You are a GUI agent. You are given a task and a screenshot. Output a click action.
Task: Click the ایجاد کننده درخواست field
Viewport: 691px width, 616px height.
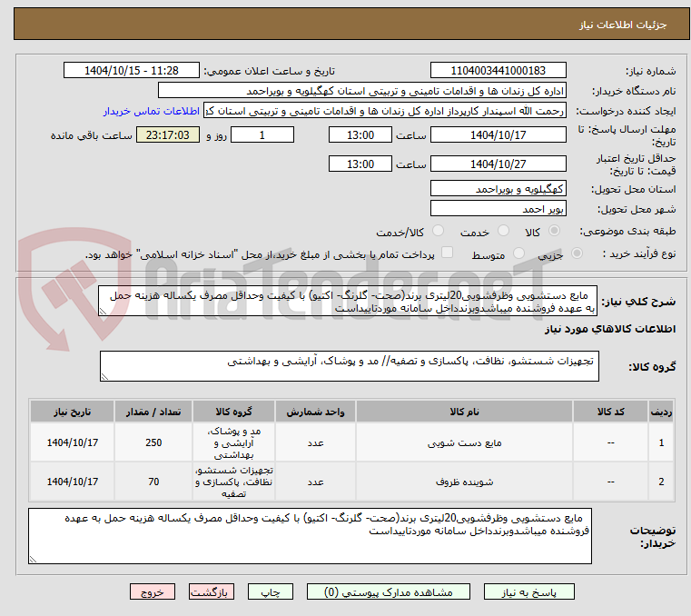click(x=384, y=111)
